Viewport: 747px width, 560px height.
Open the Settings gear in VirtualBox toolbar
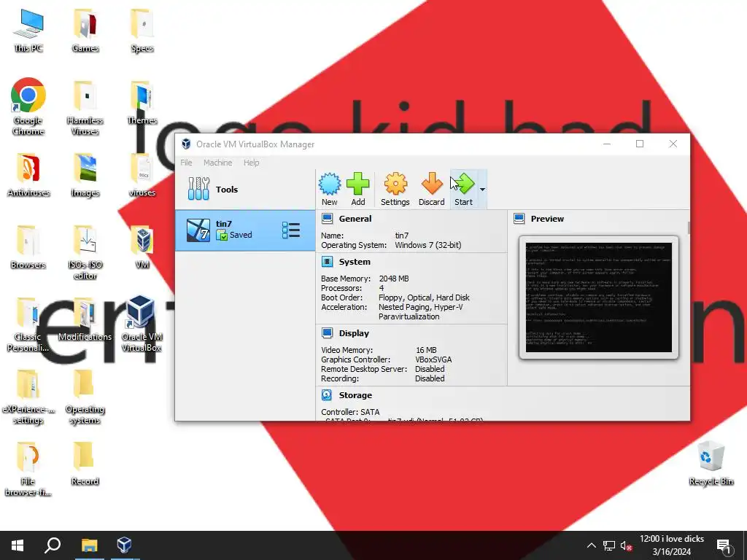[x=395, y=189]
